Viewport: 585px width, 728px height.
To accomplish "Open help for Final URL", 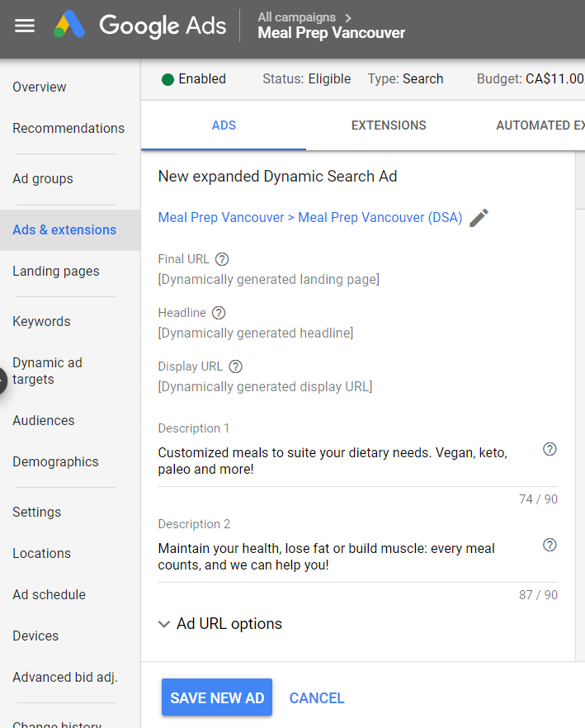I will pos(221,259).
